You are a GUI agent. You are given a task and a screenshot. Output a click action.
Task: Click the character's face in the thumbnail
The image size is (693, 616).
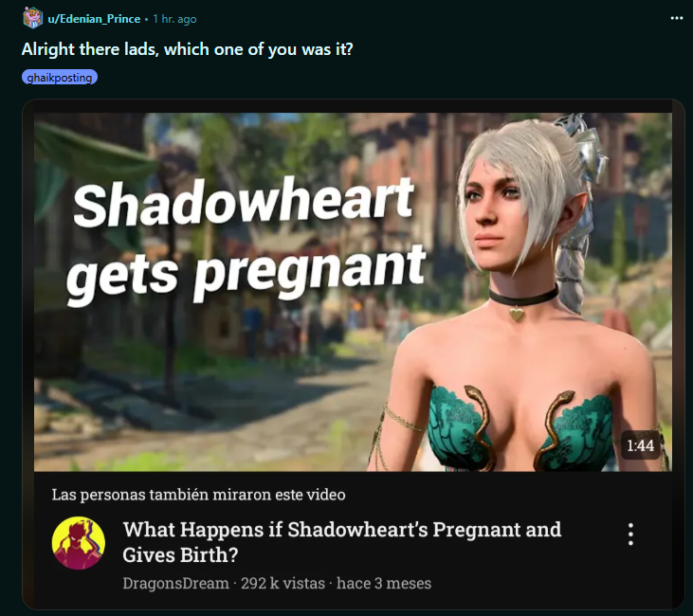[491, 214]
